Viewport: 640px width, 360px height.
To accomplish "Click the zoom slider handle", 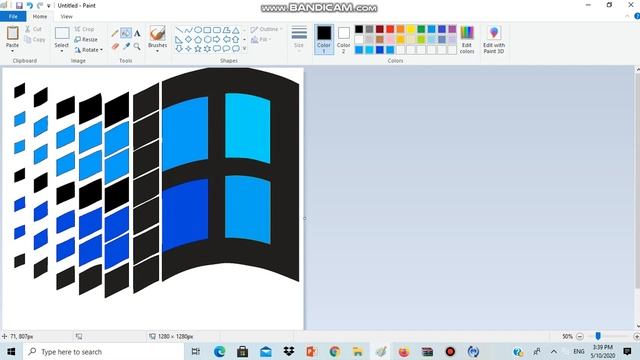I will click(x=598, y=336).
